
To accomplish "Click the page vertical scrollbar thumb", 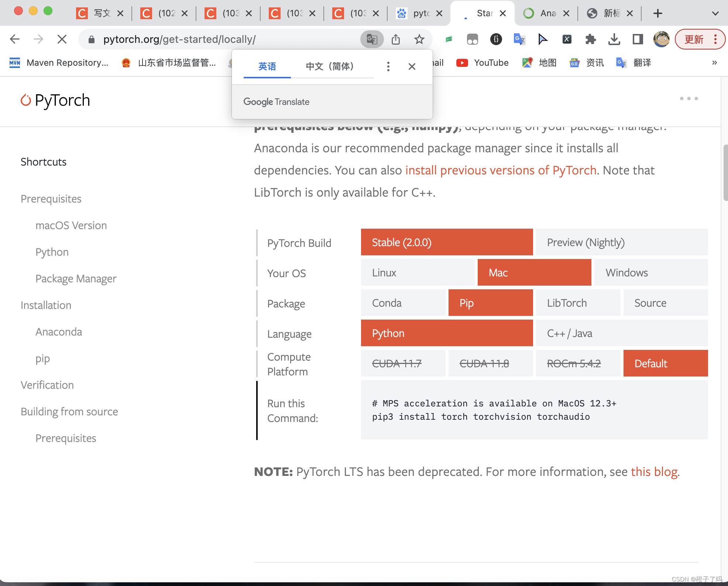I will coord(725,173).
